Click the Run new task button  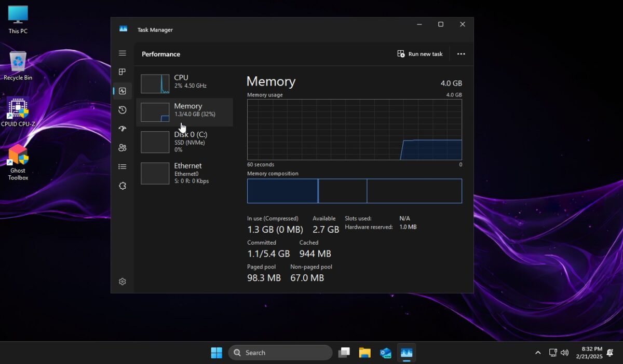tap(419, 53)
